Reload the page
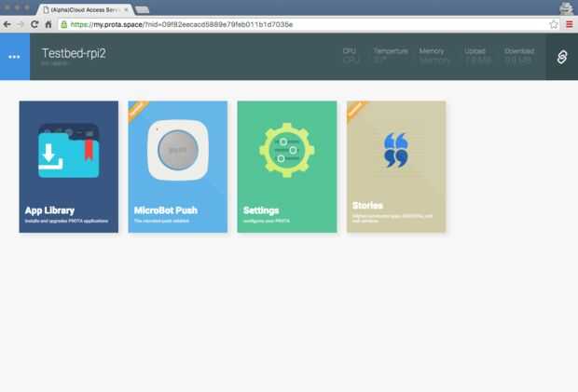Image resolution: width=578 pixels, height=392 pixels. (x=34, y=24)
